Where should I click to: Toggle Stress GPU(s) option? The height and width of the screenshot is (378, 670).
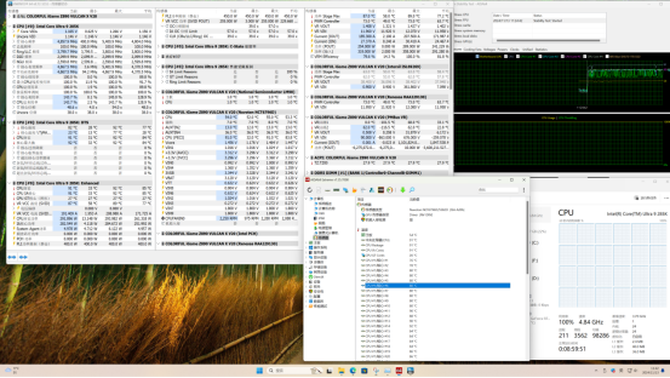tap(463, 42)
